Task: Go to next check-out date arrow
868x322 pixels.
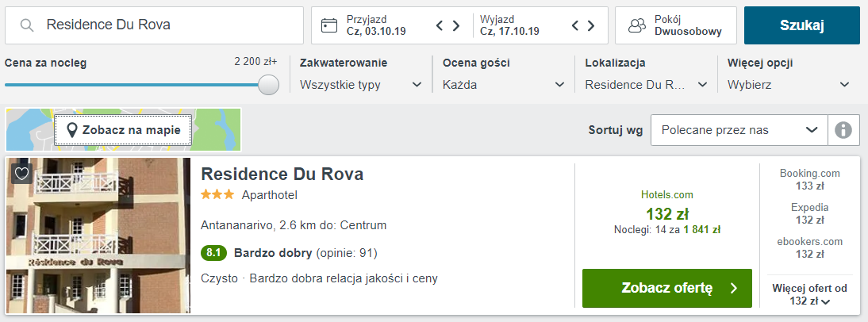Action: [x=592, y=25]
